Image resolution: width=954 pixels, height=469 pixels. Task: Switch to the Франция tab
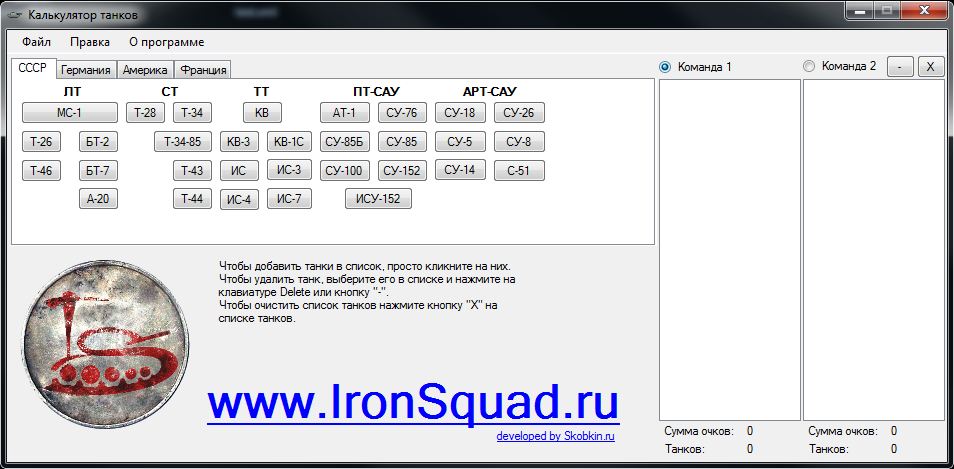pos(203,70)
